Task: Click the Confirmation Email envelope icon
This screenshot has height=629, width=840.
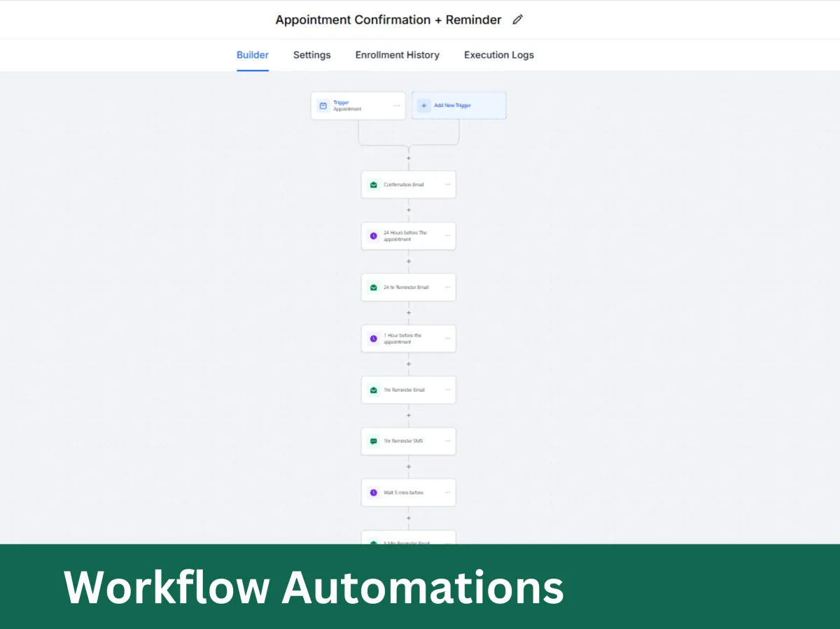Action: 373,185
